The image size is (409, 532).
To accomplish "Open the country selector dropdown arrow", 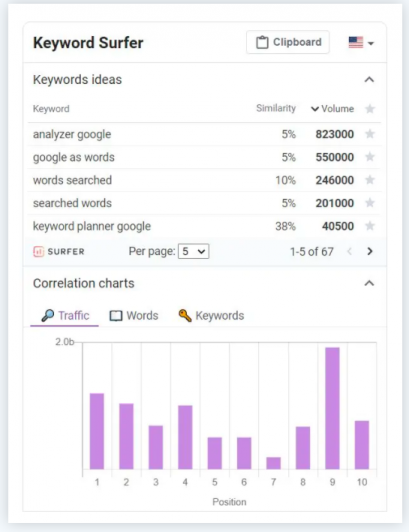I will click(x=371, y=43).
